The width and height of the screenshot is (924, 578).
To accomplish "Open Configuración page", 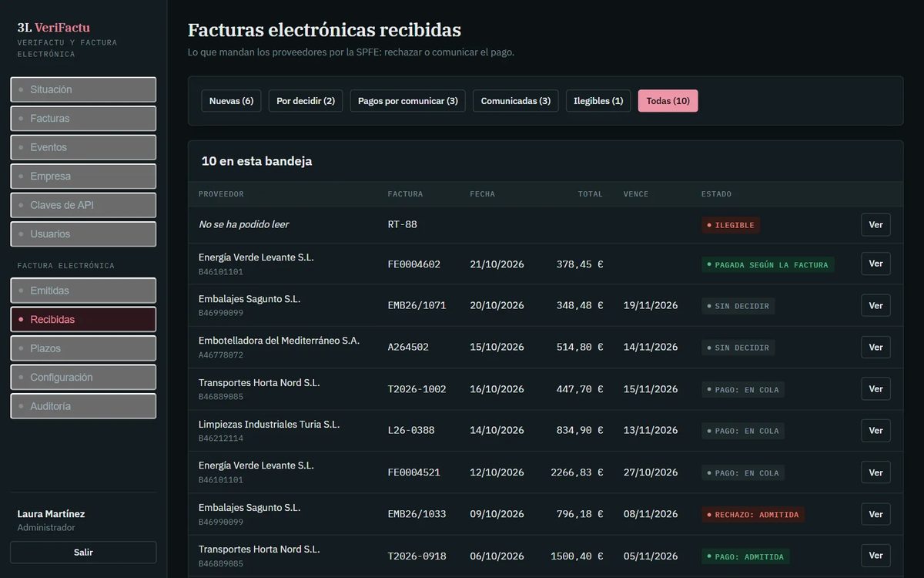I will pos(83,378).
